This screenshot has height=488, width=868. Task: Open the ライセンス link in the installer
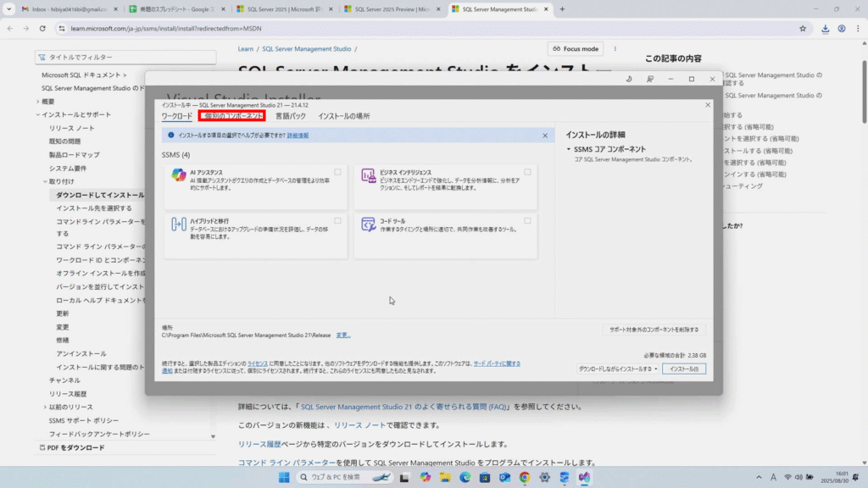tap(258, 363)
